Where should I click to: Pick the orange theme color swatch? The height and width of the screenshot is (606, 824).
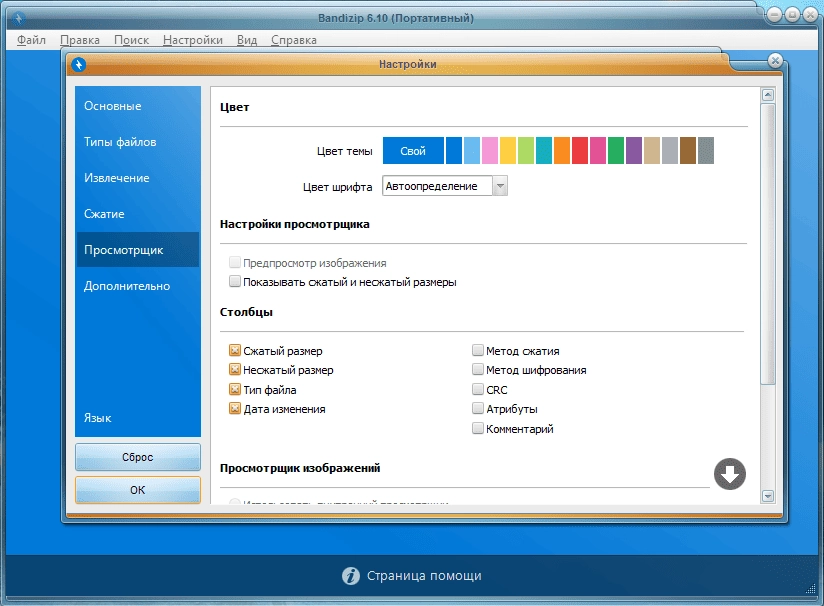coord(562,151)
